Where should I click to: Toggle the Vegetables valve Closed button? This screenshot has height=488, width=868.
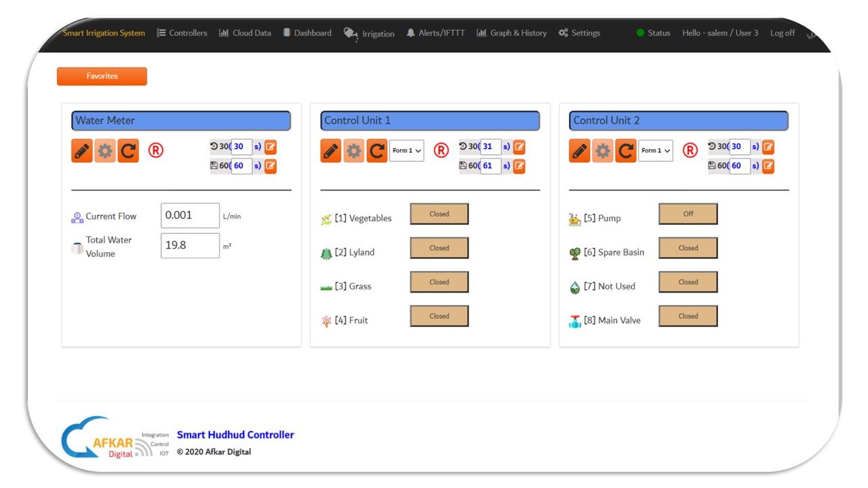(439, 214)
